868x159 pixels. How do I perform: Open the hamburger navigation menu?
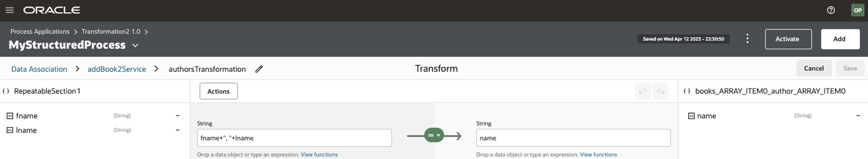10,10
